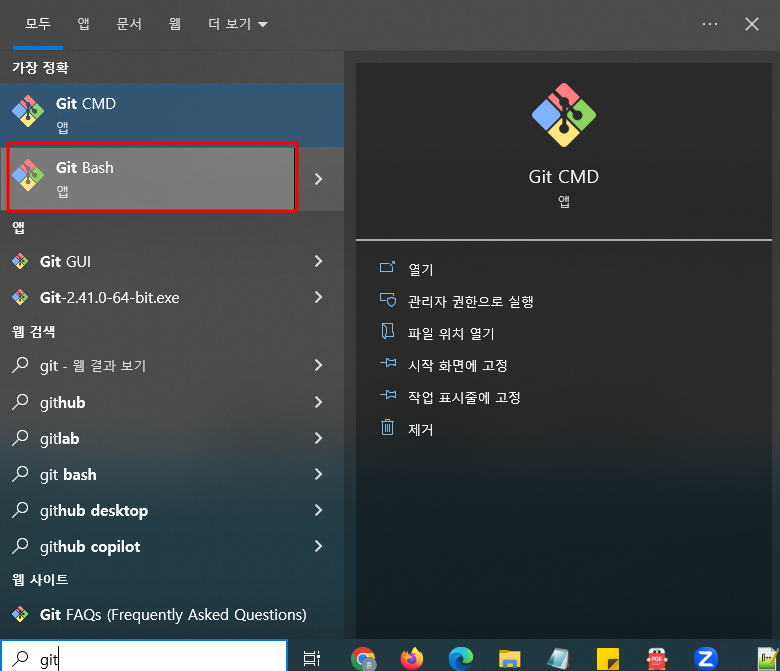
Task: Open Task View from the taskbar
Action: pyautogui.click(x=312, y=658)
